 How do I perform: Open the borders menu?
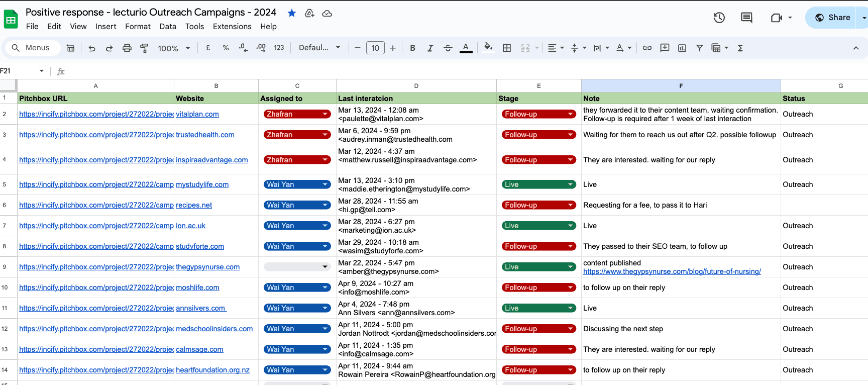pos(507,48)
